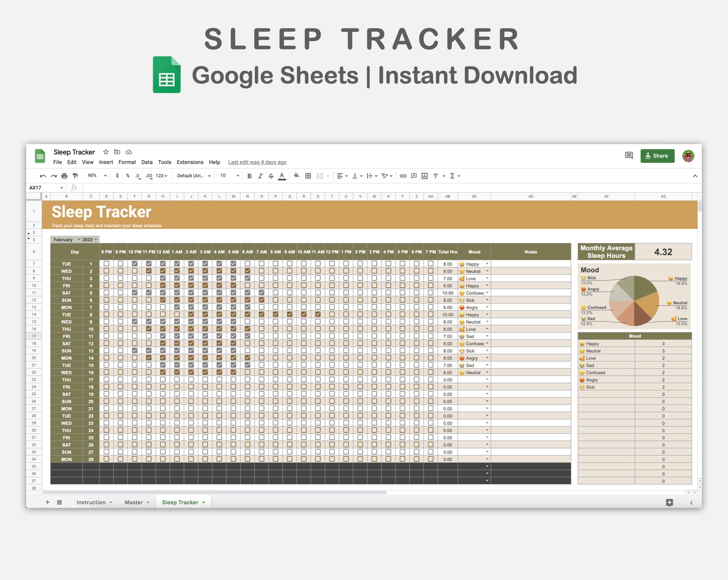Open the February month dropdown
The height and width of the screenshot is (580, 728).
pos(79,240)
